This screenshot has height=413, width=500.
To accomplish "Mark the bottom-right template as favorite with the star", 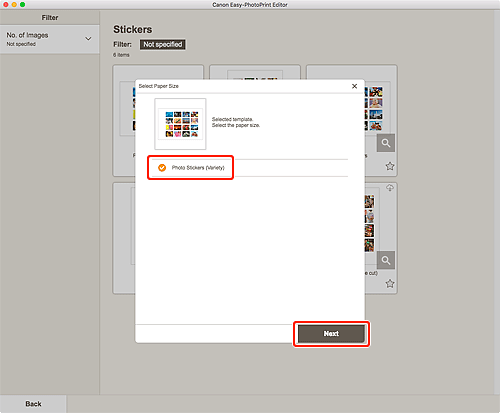I will point(390,284).
